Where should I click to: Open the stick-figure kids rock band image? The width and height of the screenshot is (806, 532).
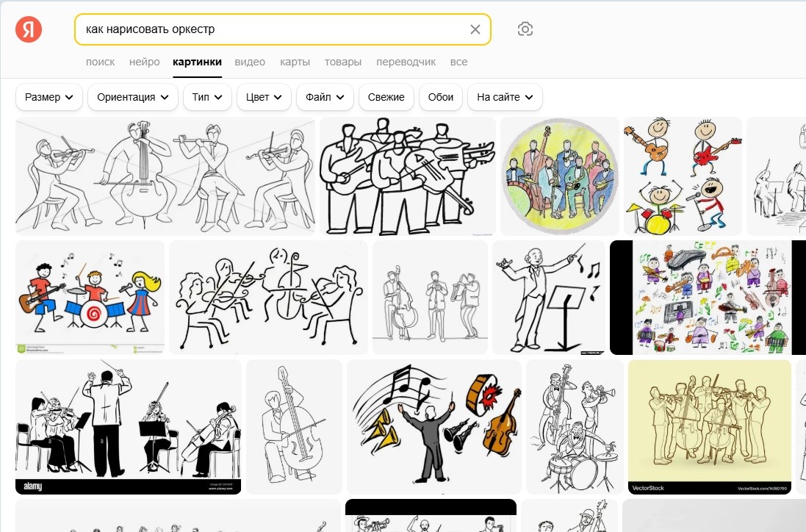coord(683,176)
